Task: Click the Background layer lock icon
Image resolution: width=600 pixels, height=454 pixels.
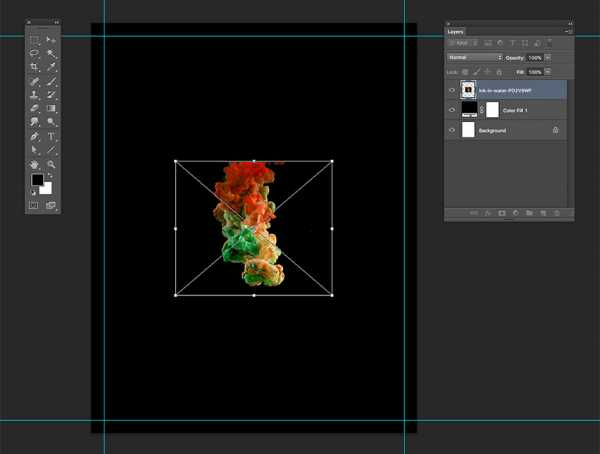Action: [x=555, y=131]
